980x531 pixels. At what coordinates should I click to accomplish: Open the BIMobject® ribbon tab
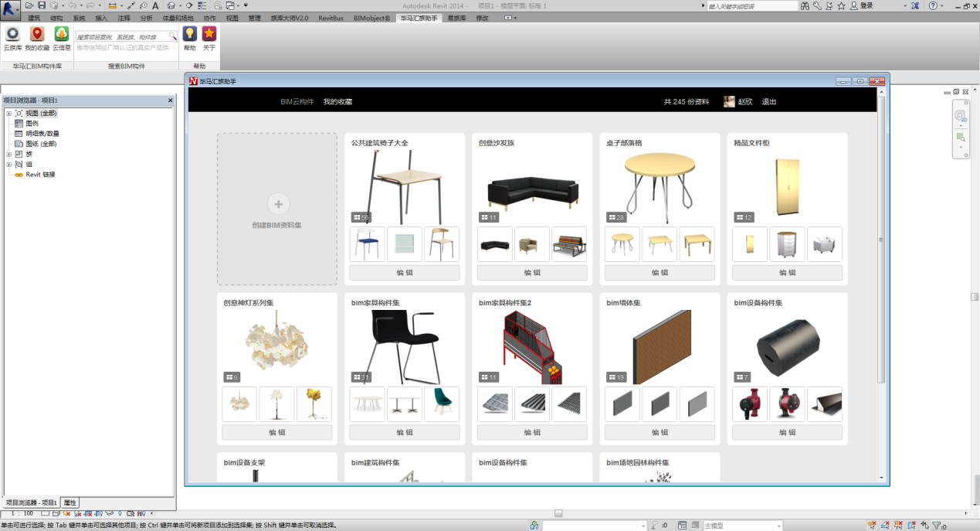click(371, 18)
